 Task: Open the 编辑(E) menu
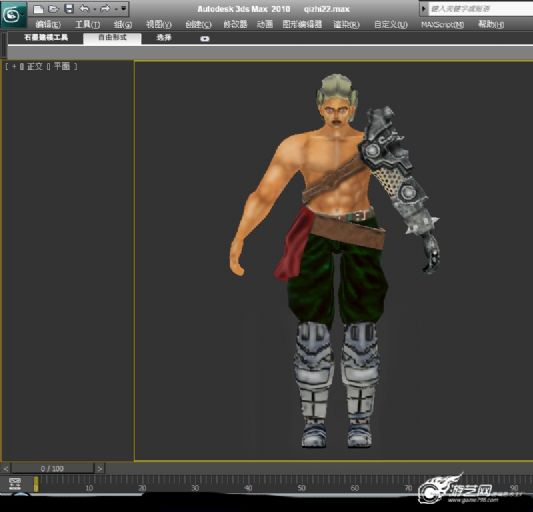(48, 24)
